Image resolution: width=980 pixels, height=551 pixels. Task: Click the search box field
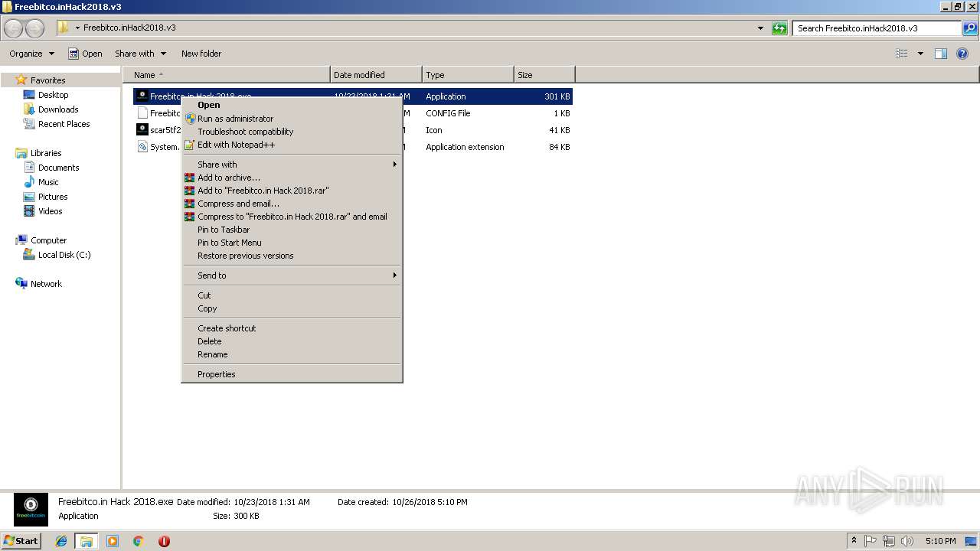pyautogui.click(x=877, y=28)
